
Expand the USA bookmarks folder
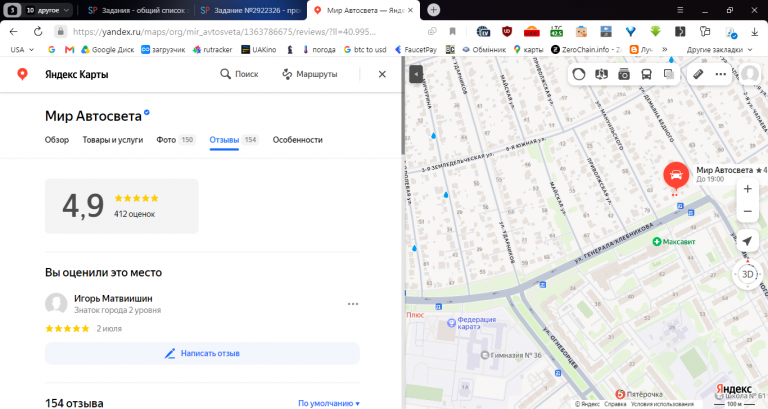pos(22,49)
